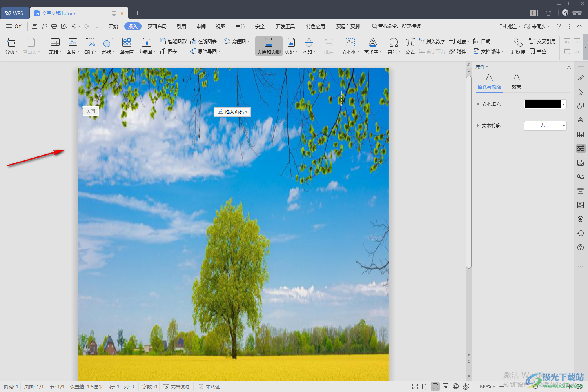Screen dimensions: 588x392
Task: Click the 功能图 function diagram icon
Action: point(146,42)
